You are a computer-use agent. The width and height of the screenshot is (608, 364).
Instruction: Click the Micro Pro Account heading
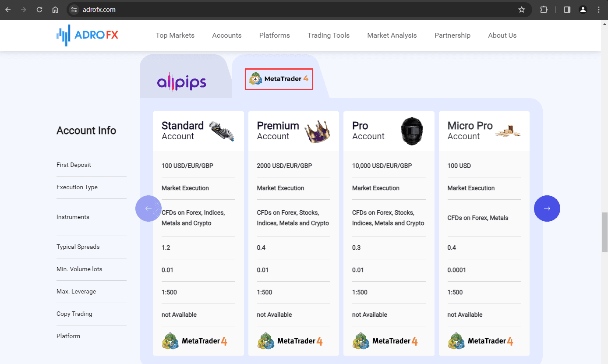click(x=470, y=131)
